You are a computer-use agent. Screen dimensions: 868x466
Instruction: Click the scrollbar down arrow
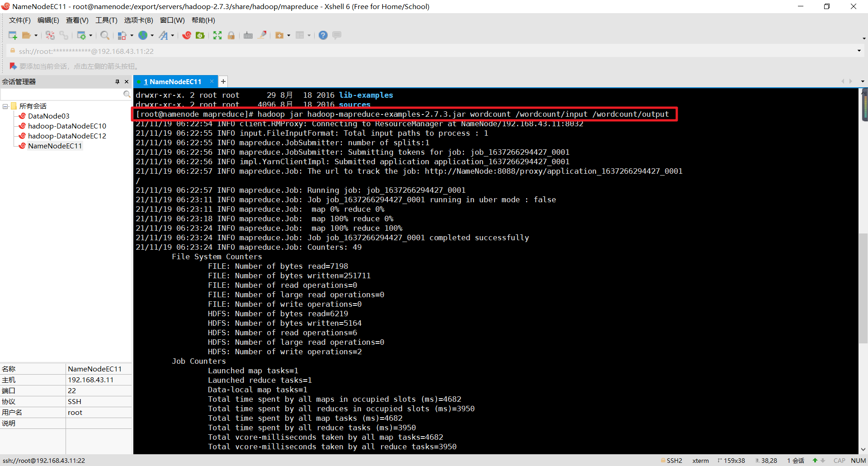(x=863, y=449)
